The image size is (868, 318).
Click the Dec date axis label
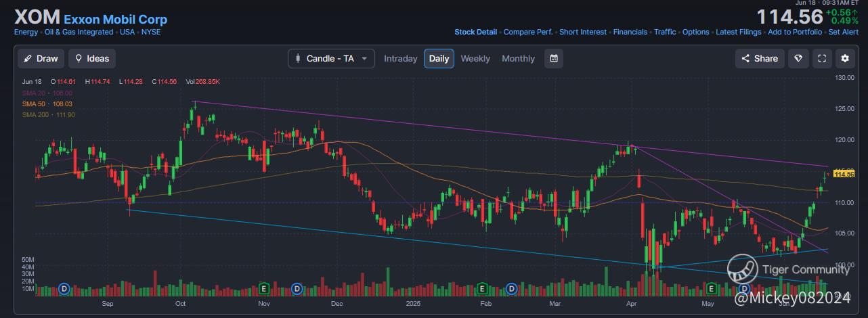337,304
